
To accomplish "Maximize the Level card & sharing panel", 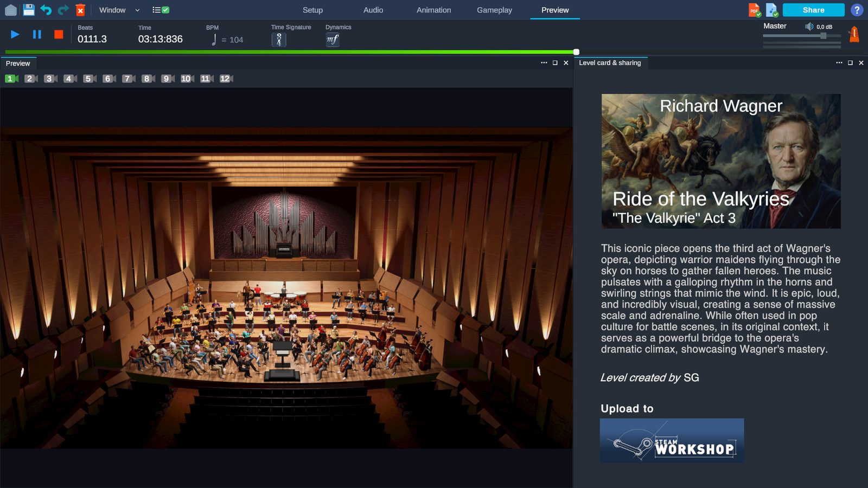I will [850, 63].
